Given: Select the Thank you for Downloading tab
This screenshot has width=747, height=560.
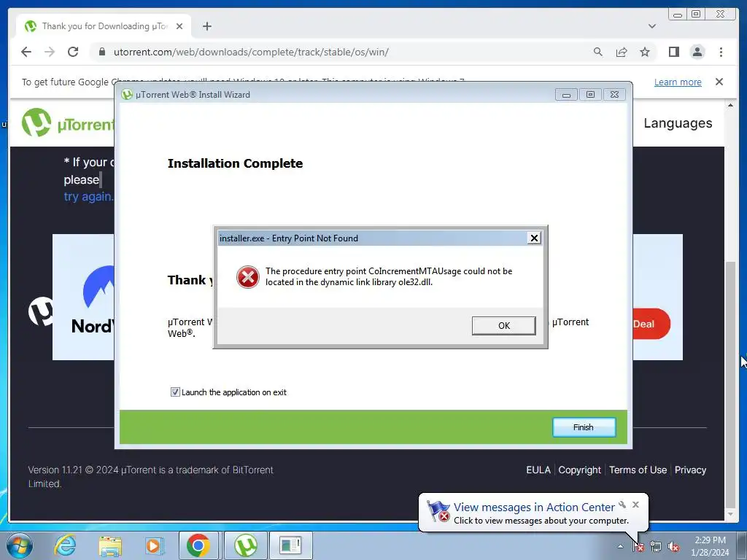Looking at the screenshot, I should pyautogui.click(x=105, y=26).
